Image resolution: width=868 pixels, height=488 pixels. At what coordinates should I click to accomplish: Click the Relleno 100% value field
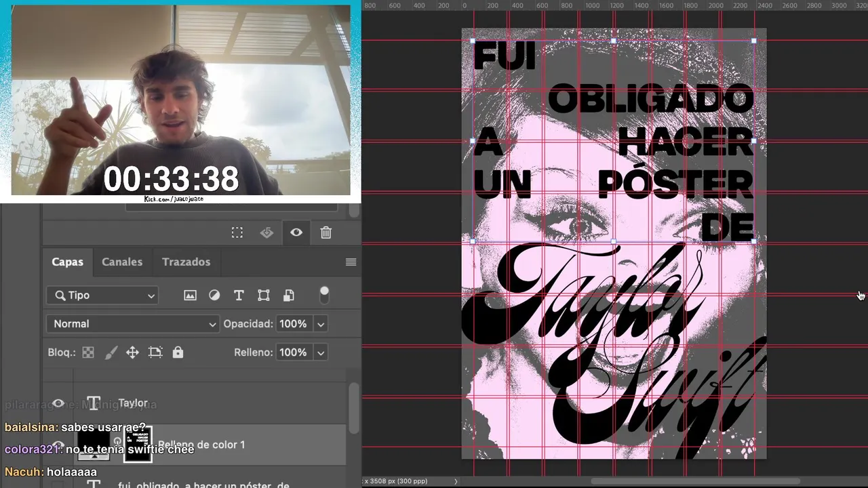click(293, 352)
